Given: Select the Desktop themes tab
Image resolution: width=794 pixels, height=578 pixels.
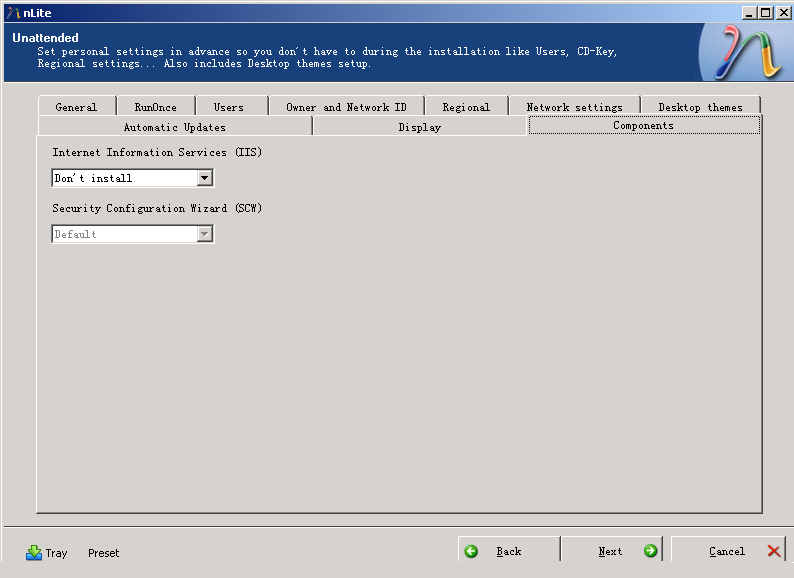Looking at the screenshot, I should (700, 107).
